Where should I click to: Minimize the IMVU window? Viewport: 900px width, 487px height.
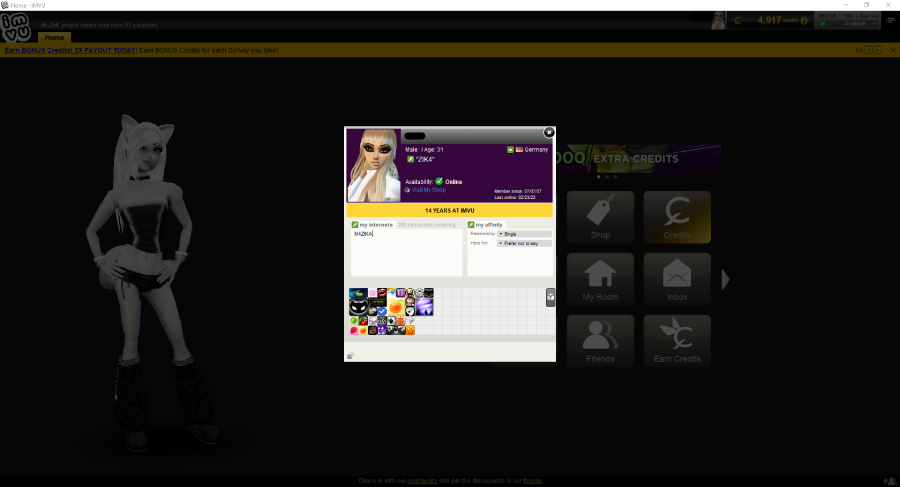pyautogui.click(x=845, y=5)
